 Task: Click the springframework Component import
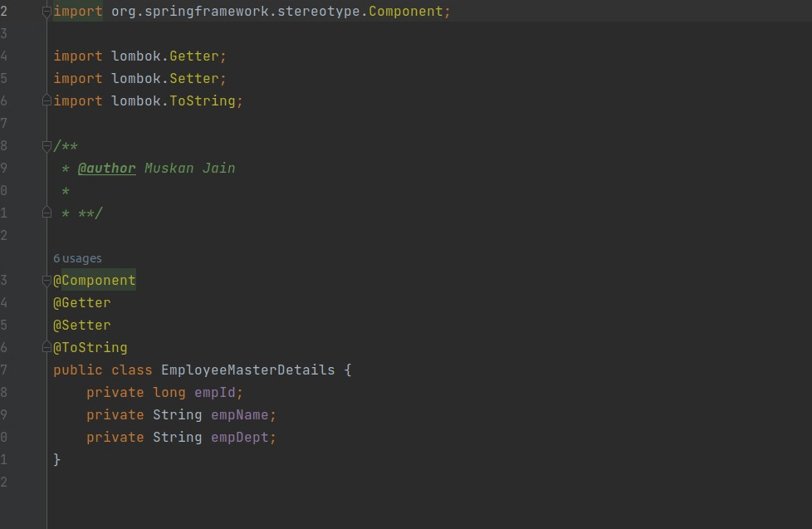249,12
